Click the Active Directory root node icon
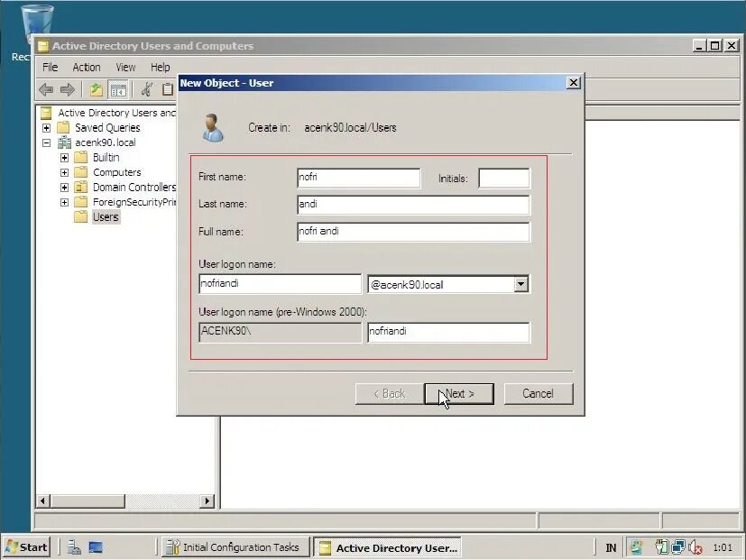746x560 pixels. [46, 113]
